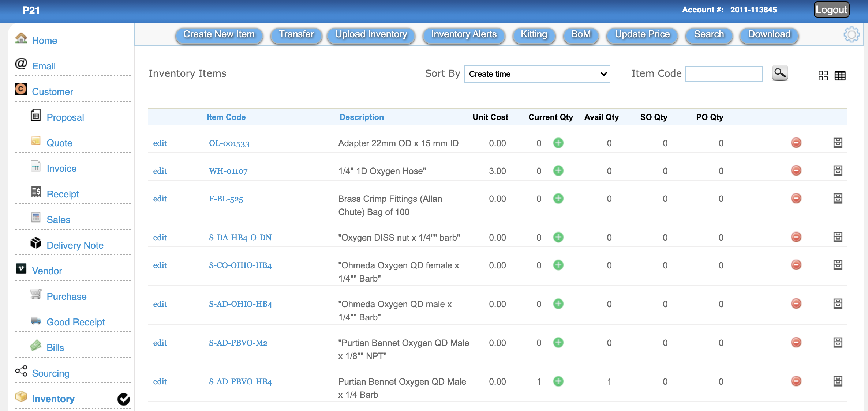Viewport: 868px width, 411px height.
Task: Click green plus for S-AD-PBVO-HB4
Action: coord(558,381)
